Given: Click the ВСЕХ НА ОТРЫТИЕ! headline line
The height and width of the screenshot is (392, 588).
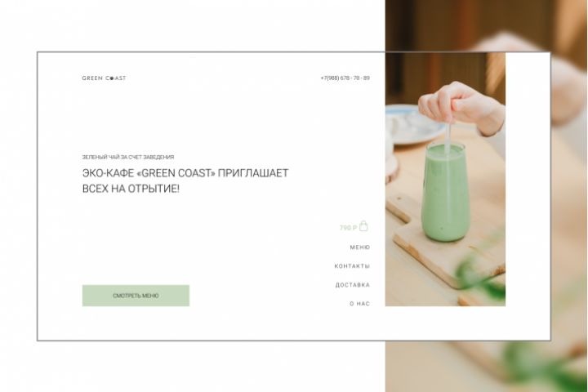Looking at the screenshot, I should pos(131,189).
